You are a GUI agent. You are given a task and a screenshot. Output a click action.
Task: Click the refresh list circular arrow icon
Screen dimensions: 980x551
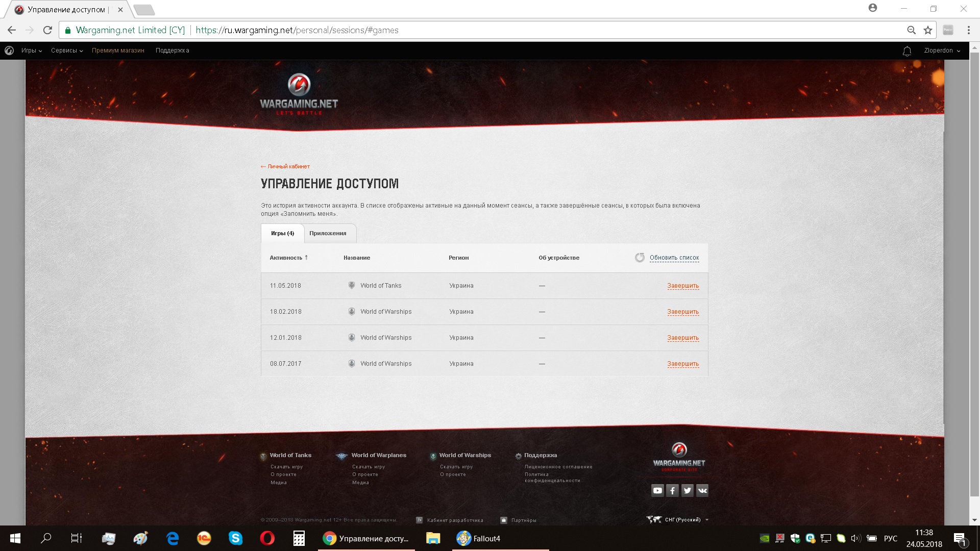point(640,258)
